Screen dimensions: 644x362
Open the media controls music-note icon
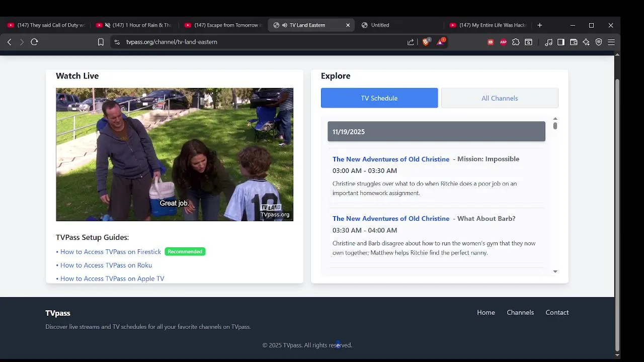coord(548,42)
